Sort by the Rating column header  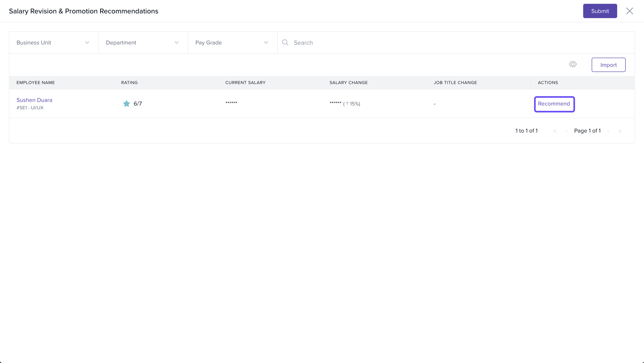point(129,83)
